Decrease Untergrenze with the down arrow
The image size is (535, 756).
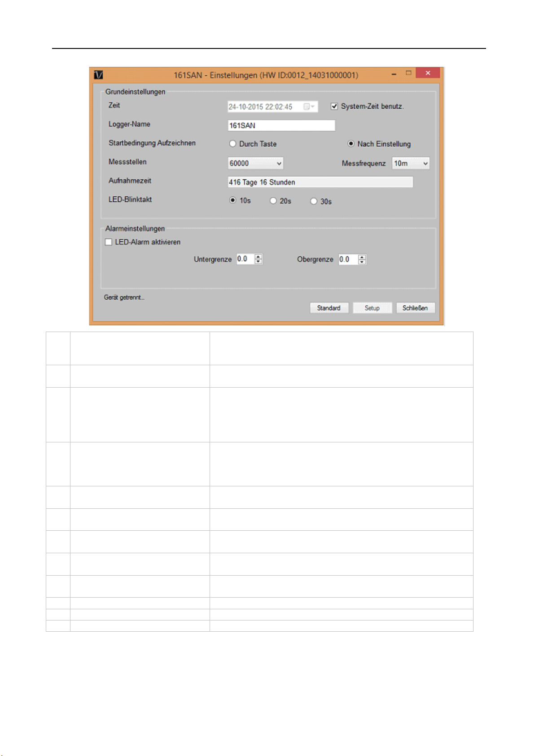[x=259, y=262]
